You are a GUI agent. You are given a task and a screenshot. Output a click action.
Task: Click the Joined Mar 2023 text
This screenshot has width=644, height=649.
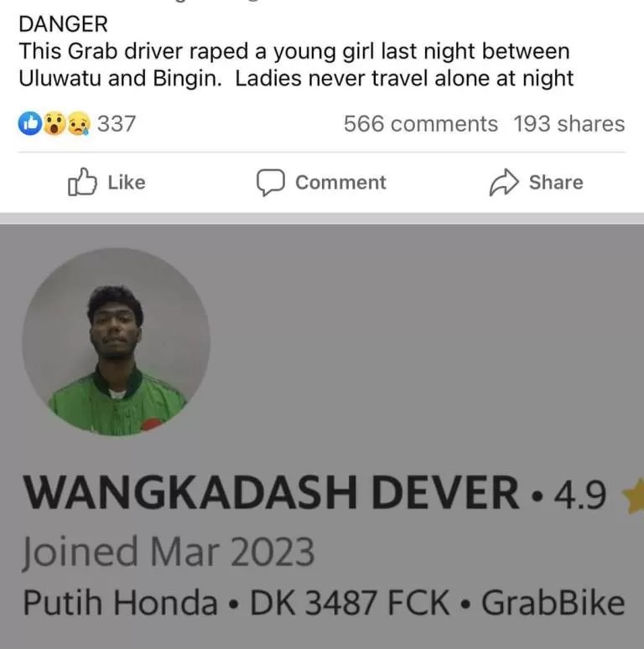169,552
